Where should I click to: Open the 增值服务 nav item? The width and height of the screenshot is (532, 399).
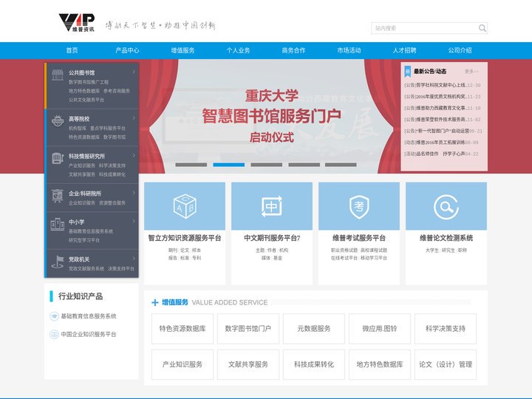pyautogui.click(x=183, y=50)
